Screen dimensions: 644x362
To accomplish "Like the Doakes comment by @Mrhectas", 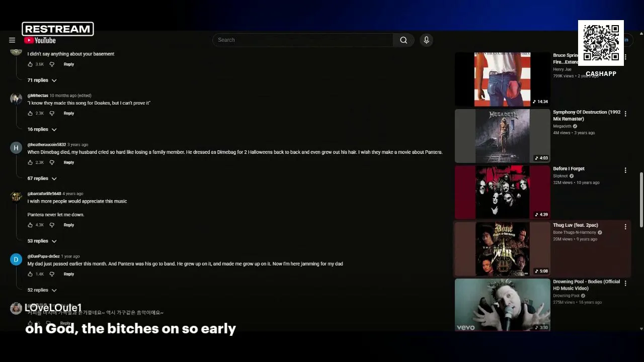I will tap(30, 114).
